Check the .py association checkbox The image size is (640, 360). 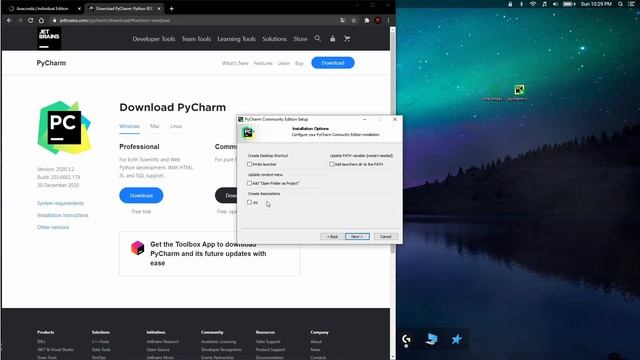click(x=249, y=202)
